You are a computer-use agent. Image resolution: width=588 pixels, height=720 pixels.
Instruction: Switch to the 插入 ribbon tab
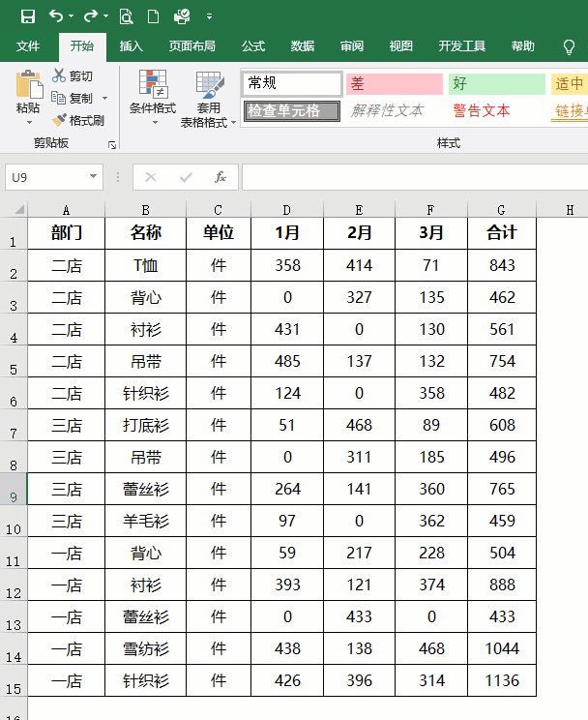click(x=132, y=45)
